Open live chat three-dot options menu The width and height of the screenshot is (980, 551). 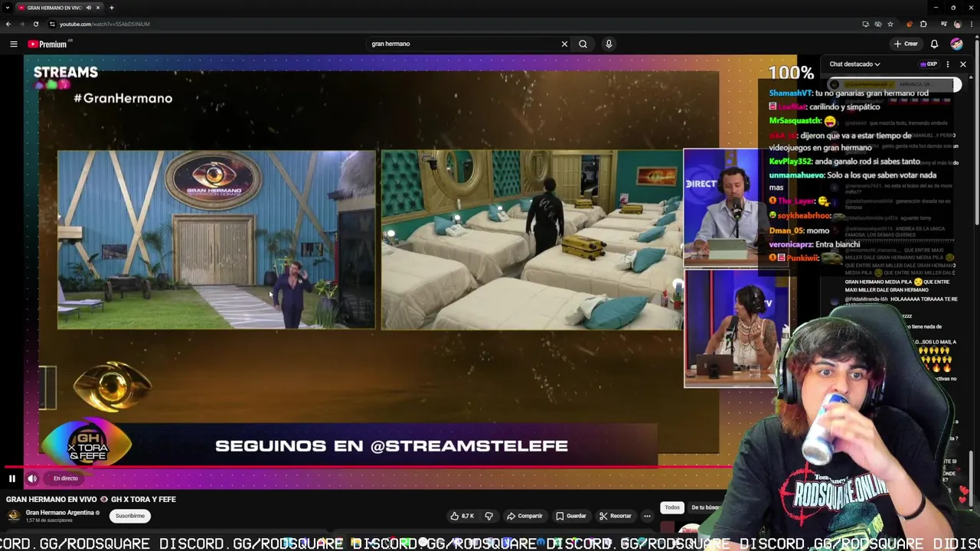click(x=948, y=64)
